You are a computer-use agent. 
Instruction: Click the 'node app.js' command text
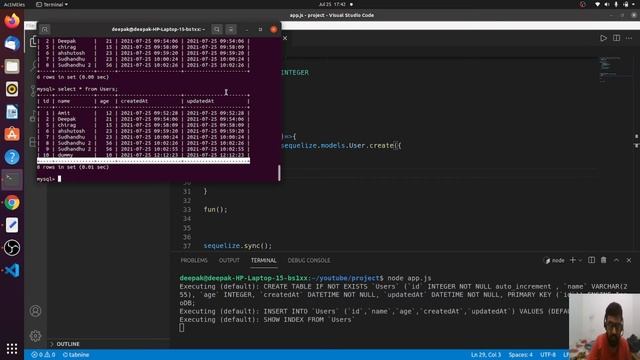pyautogui.click(x=409, y=278)
